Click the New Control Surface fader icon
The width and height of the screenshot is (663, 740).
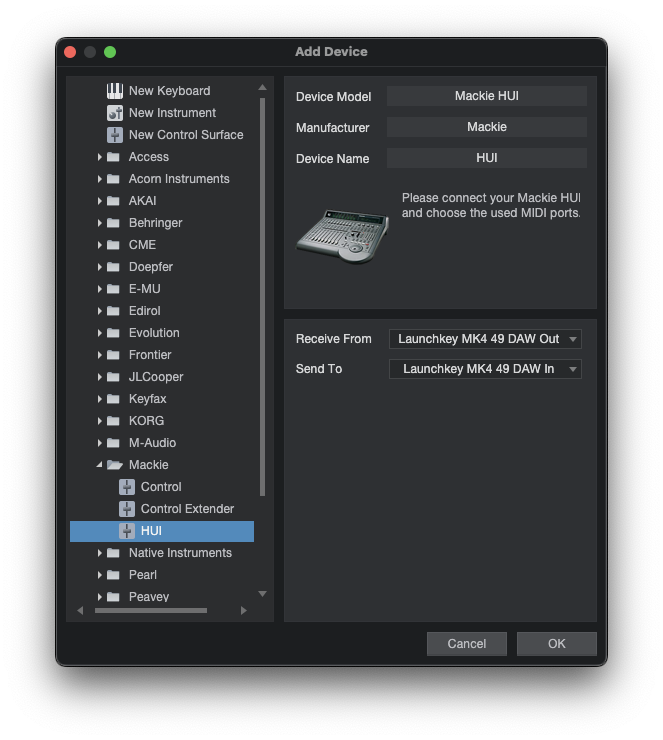(115, 135)
